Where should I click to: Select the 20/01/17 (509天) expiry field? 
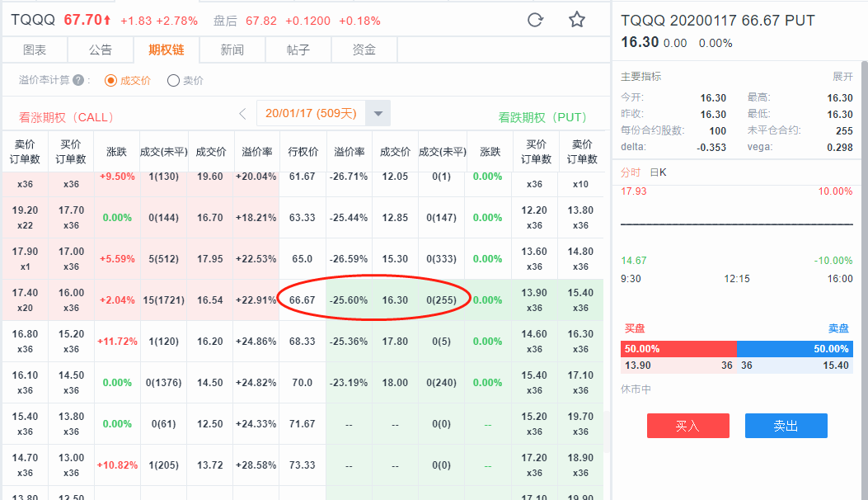[x=311, y=114]
